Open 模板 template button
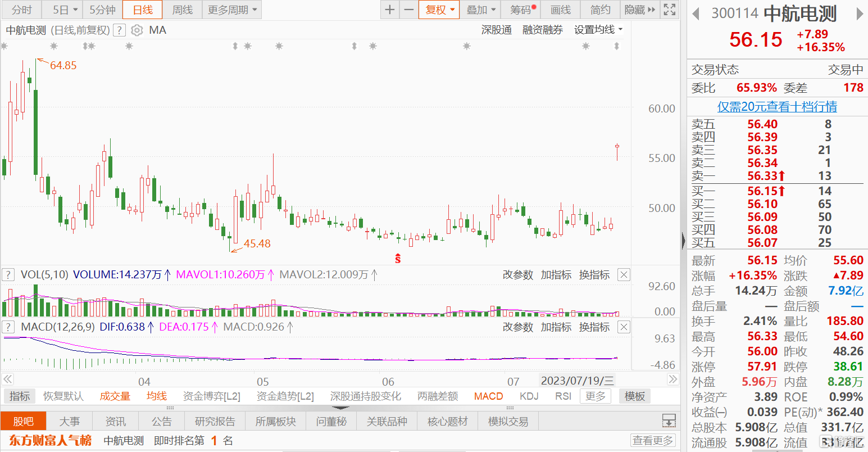The width and height of the screenshot is (868, 452). (x=635, y=396)
